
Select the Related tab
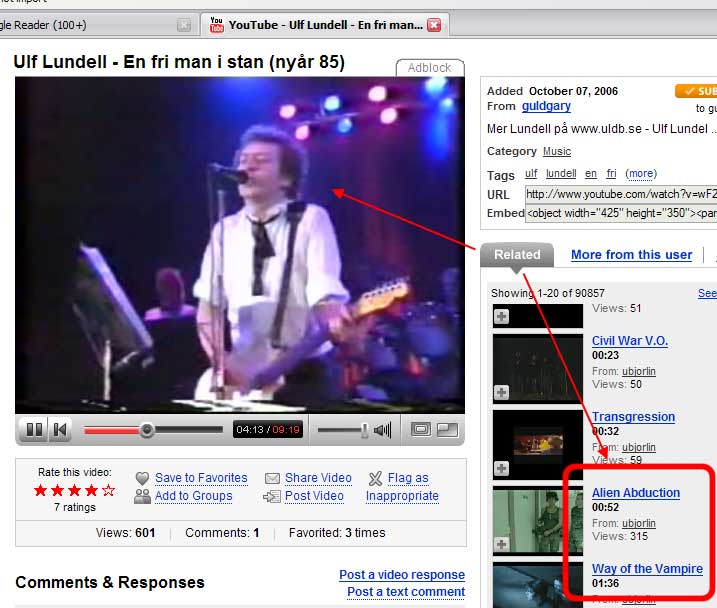pyautogui.click(x=517, y=255)
